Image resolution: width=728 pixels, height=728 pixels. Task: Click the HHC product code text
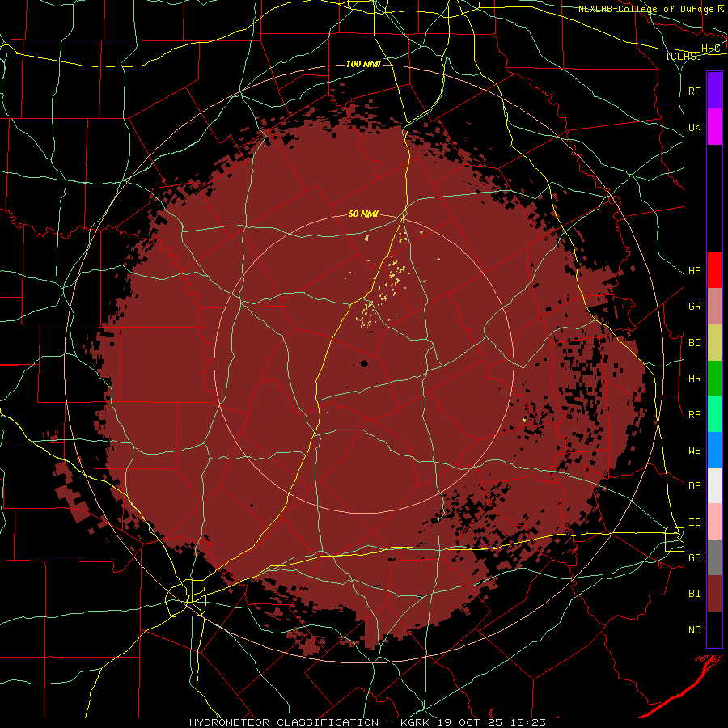click(711, 49)
